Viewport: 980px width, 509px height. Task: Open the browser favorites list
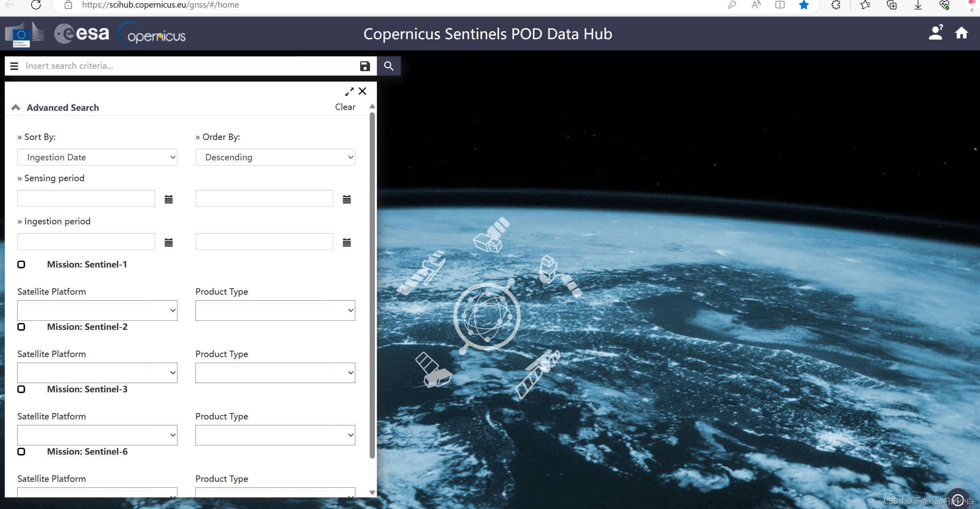click(865, 5)
